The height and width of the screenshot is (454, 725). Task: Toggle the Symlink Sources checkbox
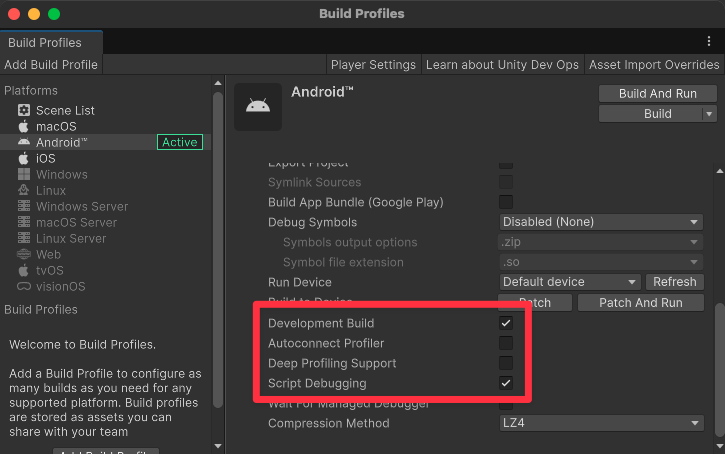(x=506, y=182)
